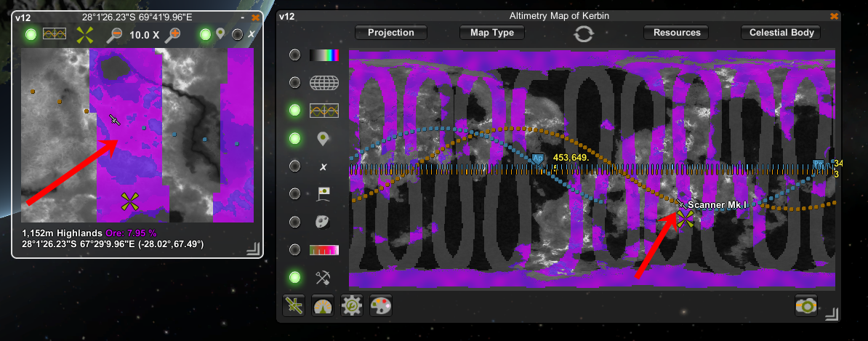Screen dimensions: 868x341
Task: Click the 453,649. altitude label near Ap
Action: [x=569, y=158]
